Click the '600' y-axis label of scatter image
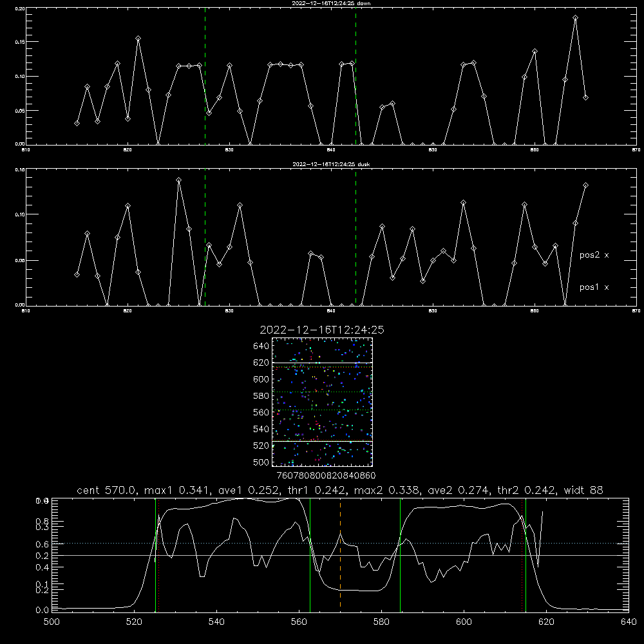This screenshot has width=644, height=644. coord(261,379)
